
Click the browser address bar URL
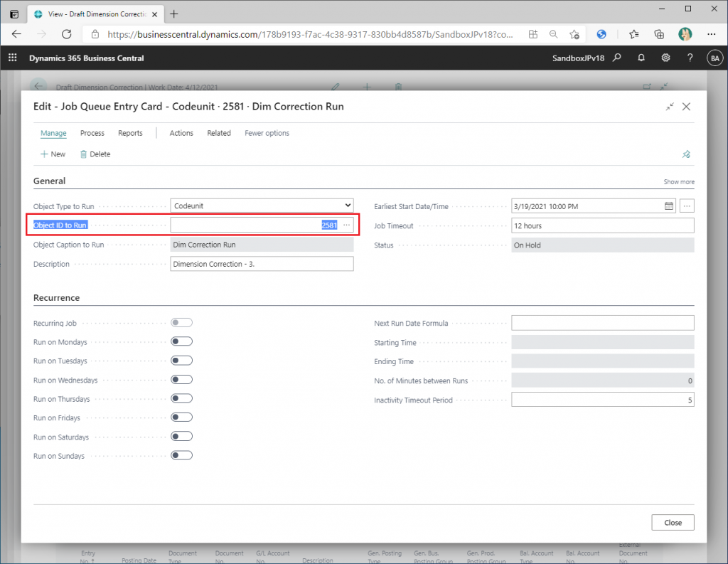tap(310, 34)
